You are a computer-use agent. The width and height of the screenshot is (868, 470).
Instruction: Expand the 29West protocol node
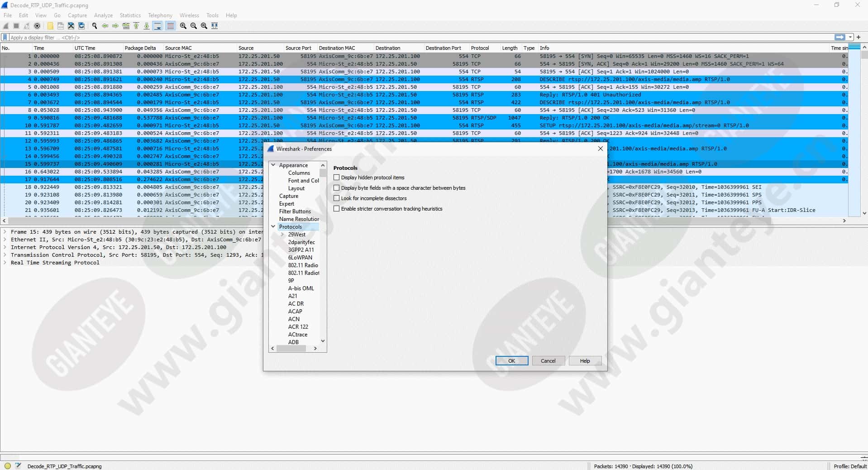click(282, 234)
